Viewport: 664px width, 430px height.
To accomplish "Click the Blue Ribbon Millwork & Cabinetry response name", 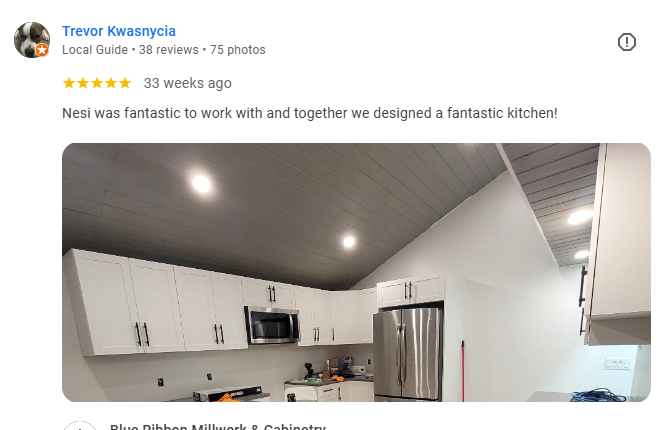I will coord(218,426).
